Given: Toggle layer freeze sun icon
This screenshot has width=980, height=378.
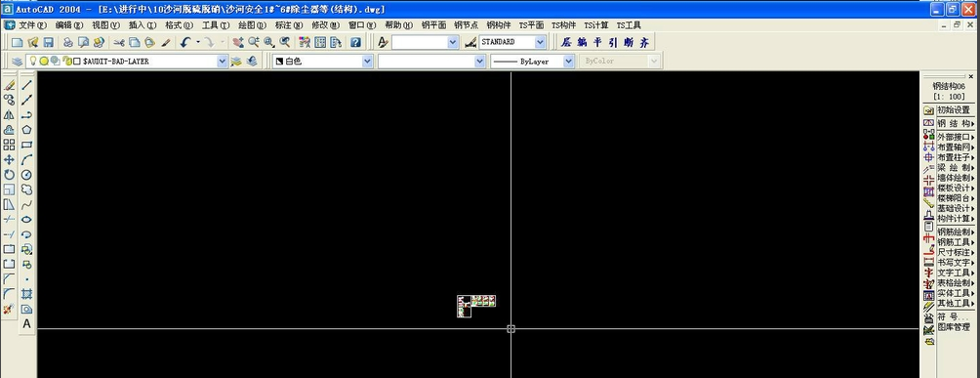Looking at the screenshot, I should 44,62.
